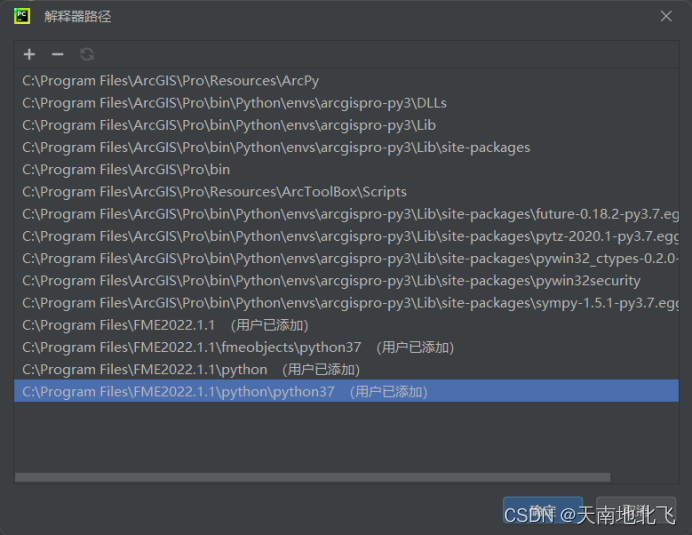Viewport: 692px width, 535px height.
Task: Select the future-0.18.2-py3.7 egg path
Action: (x=346, y=214)
